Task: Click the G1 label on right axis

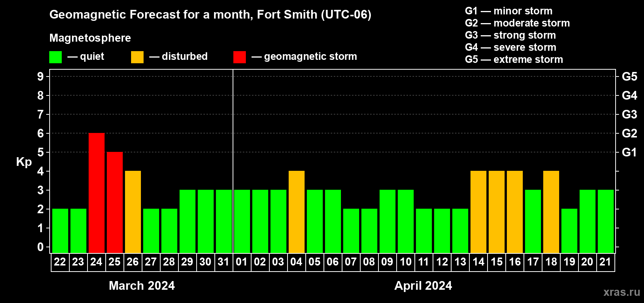Action: pyautogui.click(x=629, y=152)
